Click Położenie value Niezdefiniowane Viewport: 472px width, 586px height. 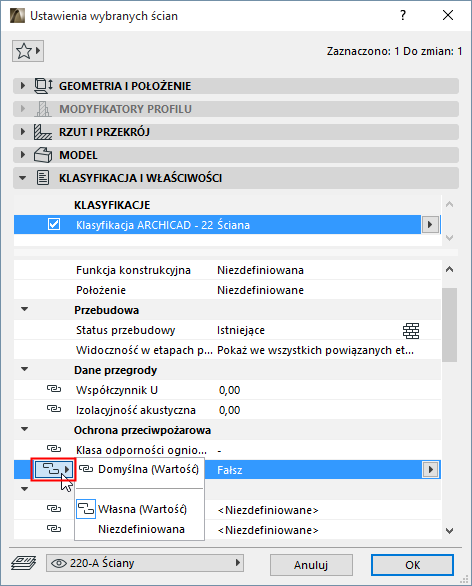point(260,290)
